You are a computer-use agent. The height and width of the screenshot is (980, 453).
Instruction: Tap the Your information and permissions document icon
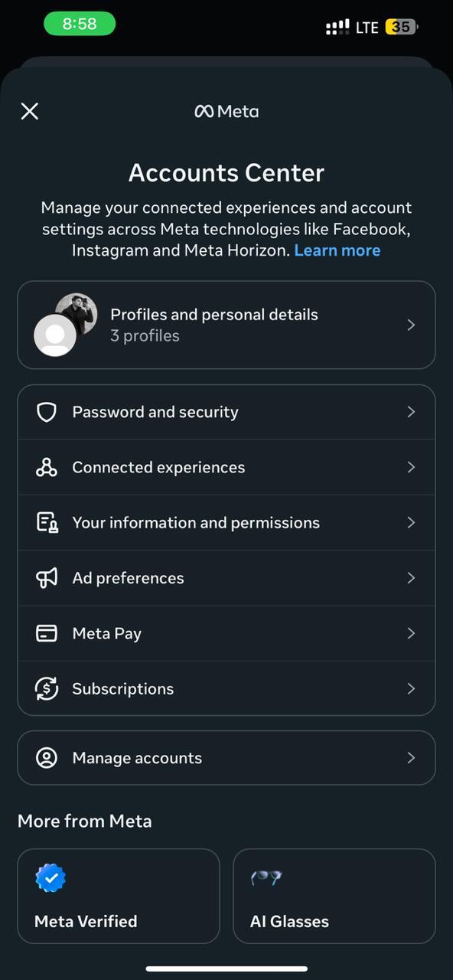pyautogui.click(x=47, y=522)
